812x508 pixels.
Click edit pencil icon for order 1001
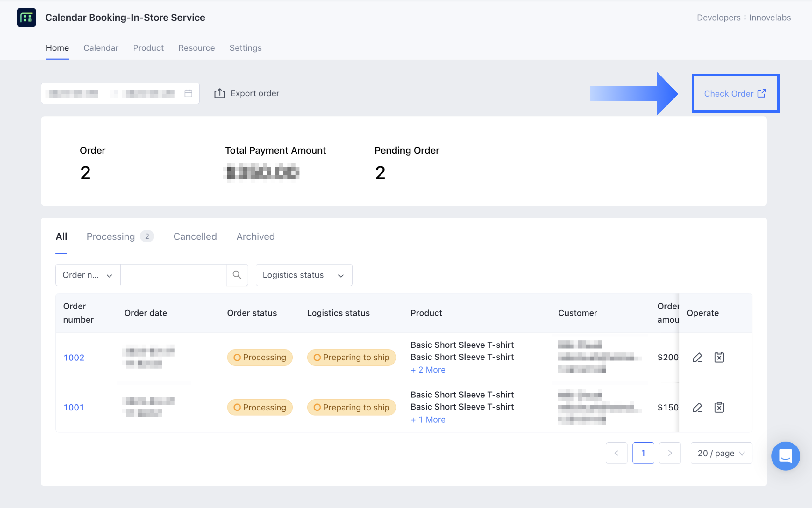pos(697,408)
